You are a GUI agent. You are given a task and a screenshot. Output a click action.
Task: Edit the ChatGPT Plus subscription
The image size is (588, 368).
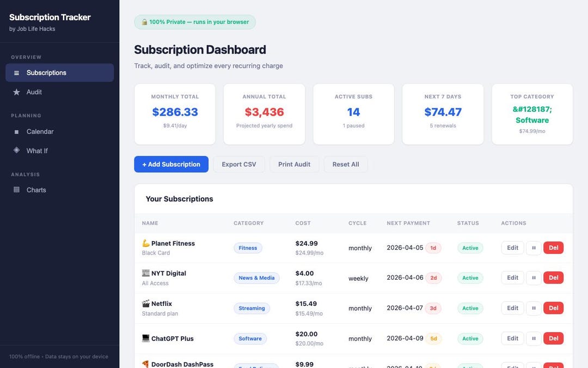(513, 339)
